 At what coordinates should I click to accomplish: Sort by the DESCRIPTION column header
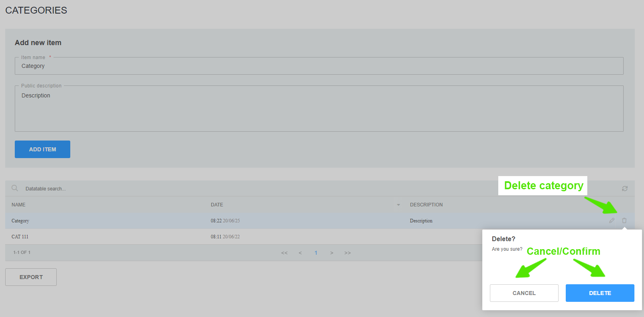pos(426,205)
